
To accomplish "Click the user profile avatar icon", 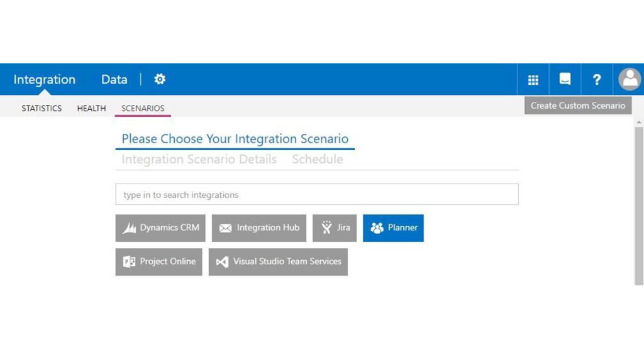I will tap(630, 79).
